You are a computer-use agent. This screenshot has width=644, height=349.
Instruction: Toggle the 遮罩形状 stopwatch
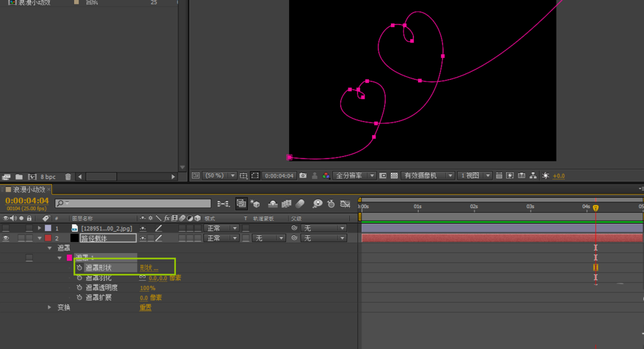(x=79, y=268)
